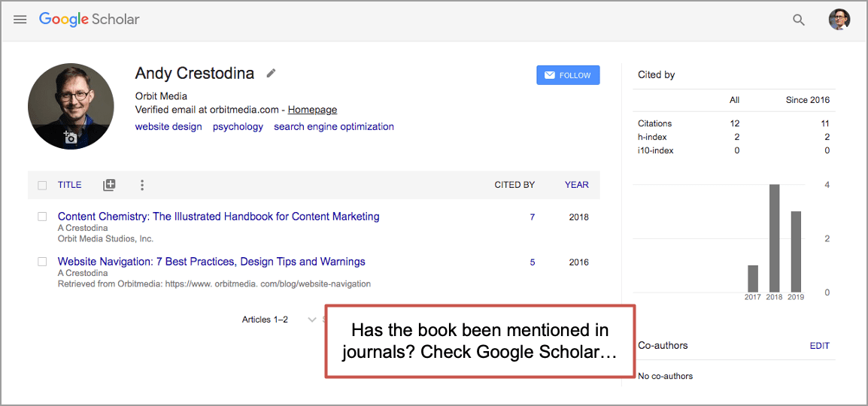This screenshot has width=868, height=406.
Task: Click the website design interest tag
Action: pos(168,126)
